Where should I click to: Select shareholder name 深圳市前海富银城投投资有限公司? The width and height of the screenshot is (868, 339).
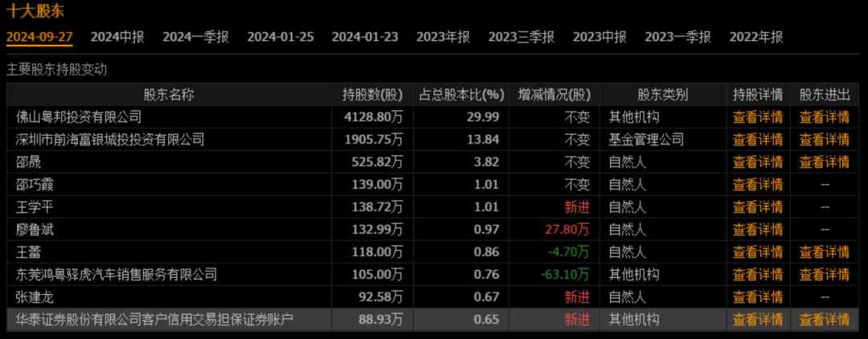pyautogui.click(x=110, y=139)
